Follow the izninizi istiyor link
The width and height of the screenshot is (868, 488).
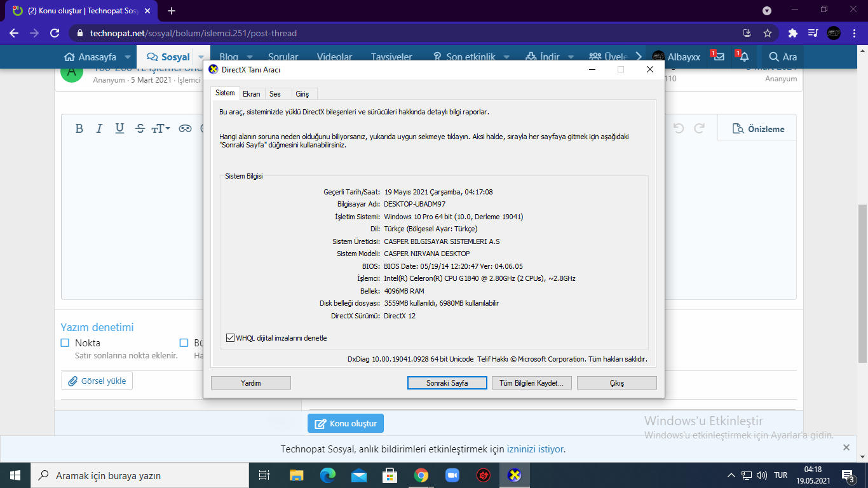tap(535, 449)
